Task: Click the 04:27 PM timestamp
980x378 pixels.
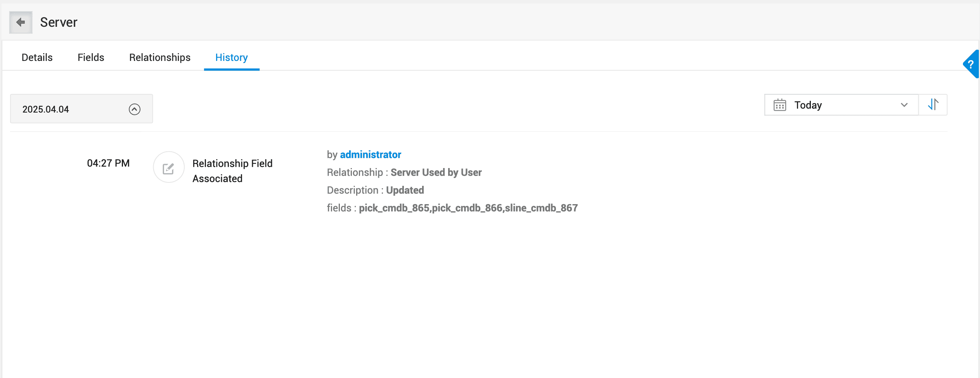Action: click(x=108, y=163)
